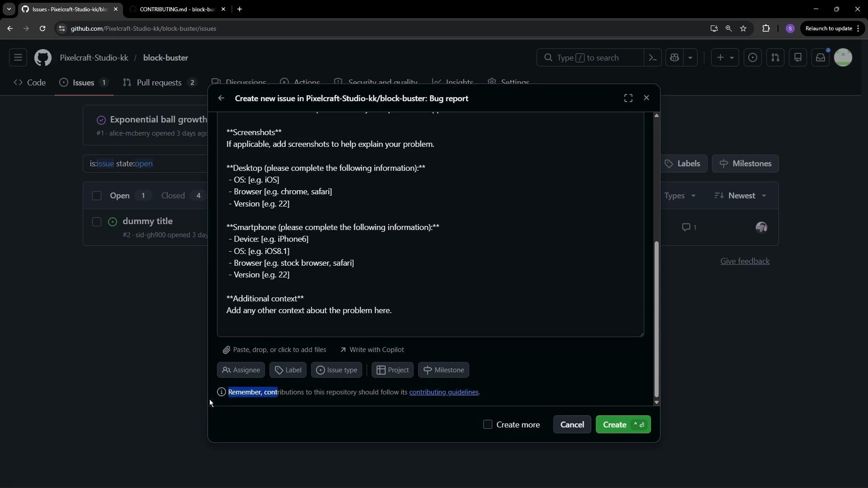This screenshot has height=488, width=868.
Task: Open a new browser tab
Action: [240, 9]
